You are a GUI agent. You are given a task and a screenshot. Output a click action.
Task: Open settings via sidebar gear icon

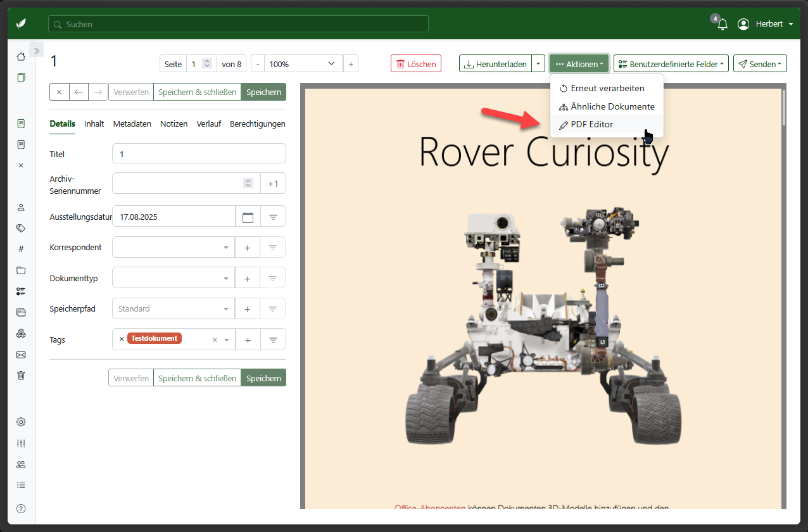click(x=21, y=422)
